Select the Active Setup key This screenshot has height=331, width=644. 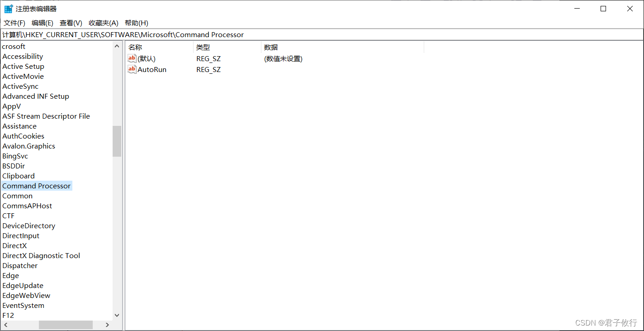[23, 66]
